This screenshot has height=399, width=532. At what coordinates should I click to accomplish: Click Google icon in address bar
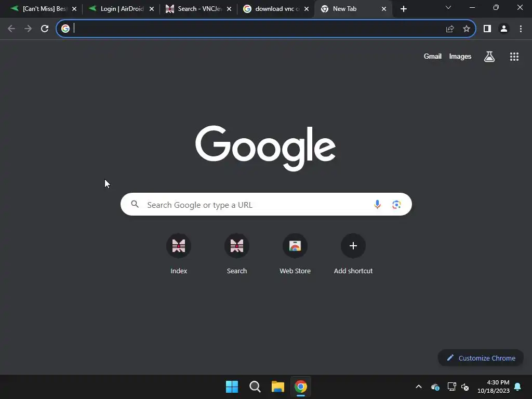65,29
